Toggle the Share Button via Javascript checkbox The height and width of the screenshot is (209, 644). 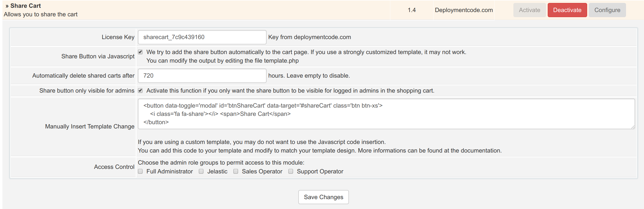coord(140,52)
